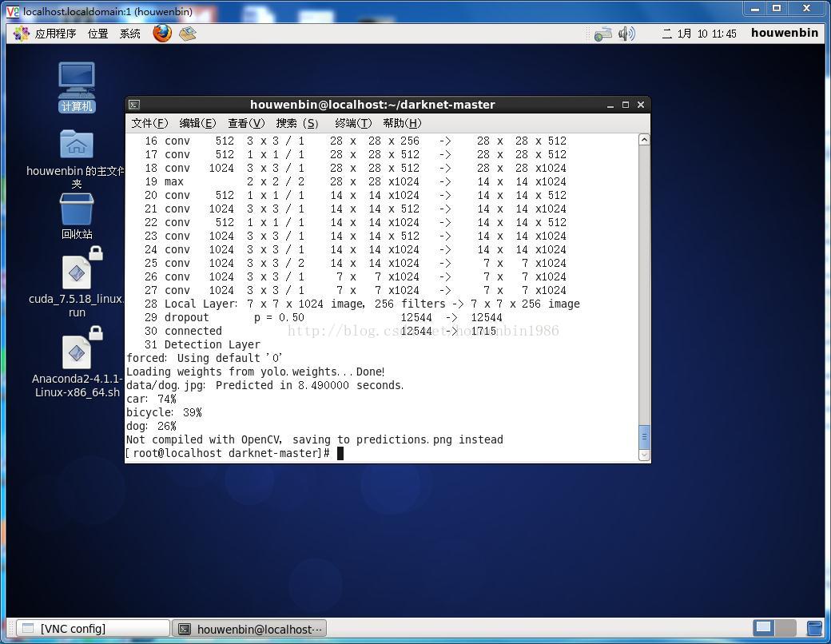Viewport: 831px width, 644px height.
Task: Click trash icon in bottom panel
Action: tap(814, 628)
